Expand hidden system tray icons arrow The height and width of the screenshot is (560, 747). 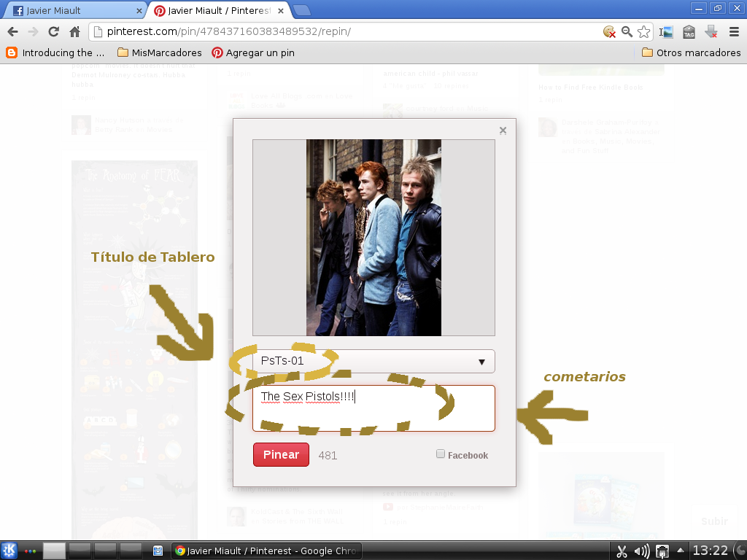pos(681,551)
